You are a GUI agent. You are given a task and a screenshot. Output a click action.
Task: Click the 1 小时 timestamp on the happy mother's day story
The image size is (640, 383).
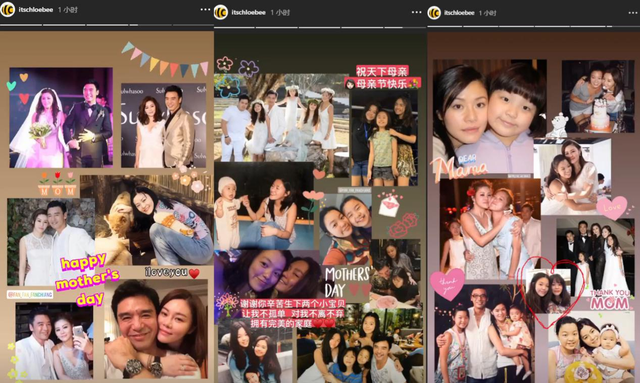[68, 9]
